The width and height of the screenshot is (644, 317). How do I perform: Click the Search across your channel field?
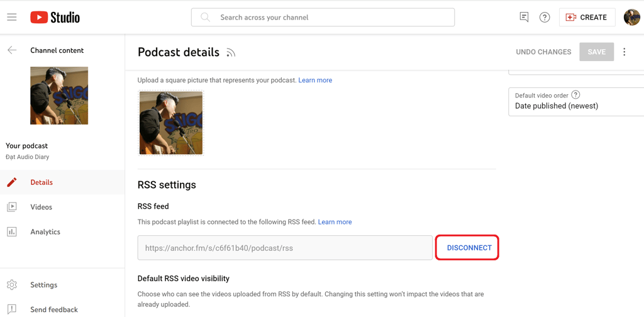point(323,17)
